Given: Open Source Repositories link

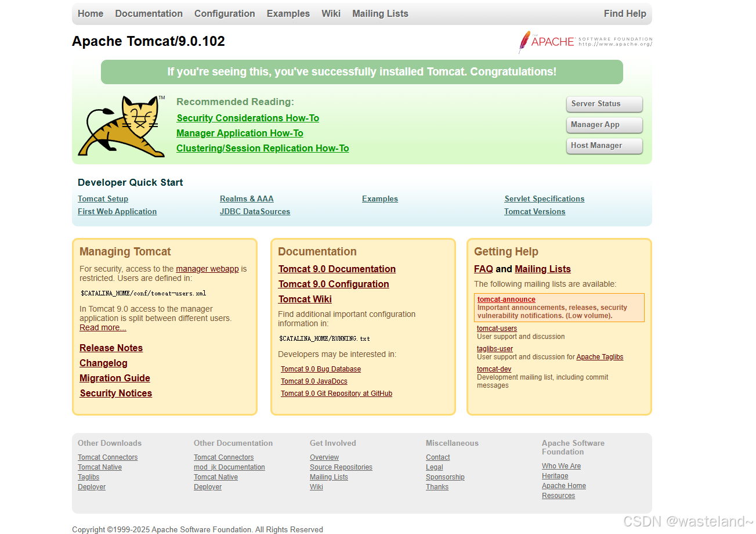Looking at the screenshot, I should tap(341, 467).
